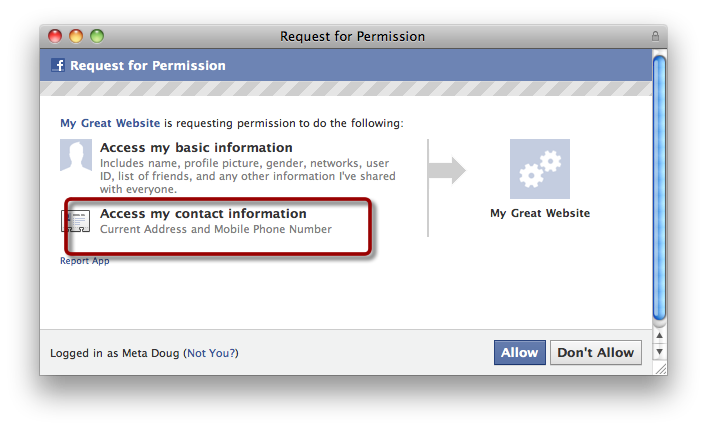Click the scrollbar up arrow

click(660, 335)
